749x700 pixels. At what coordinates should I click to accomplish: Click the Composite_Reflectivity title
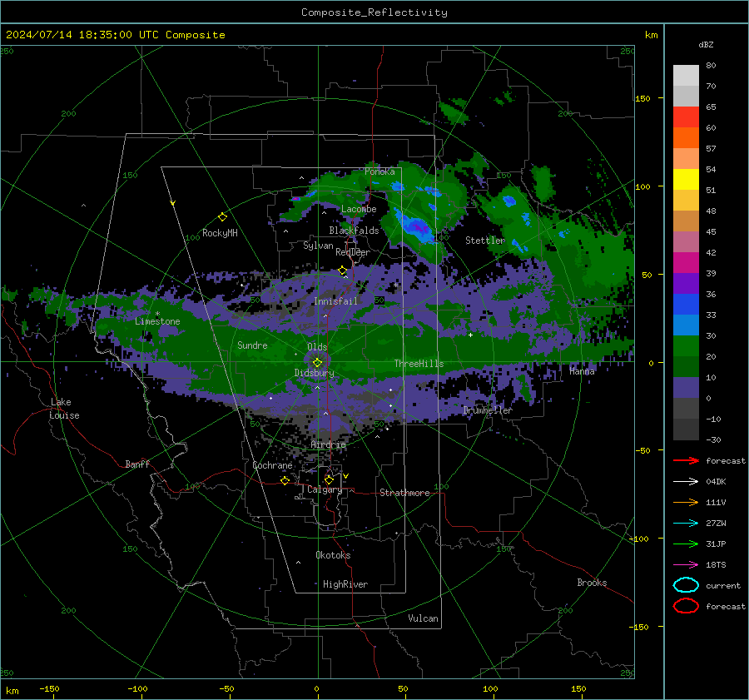click(x=374, y=12)
